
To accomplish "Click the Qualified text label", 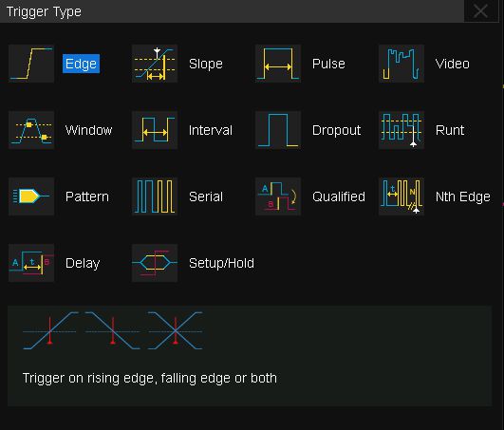I will (x=339, y=196).
